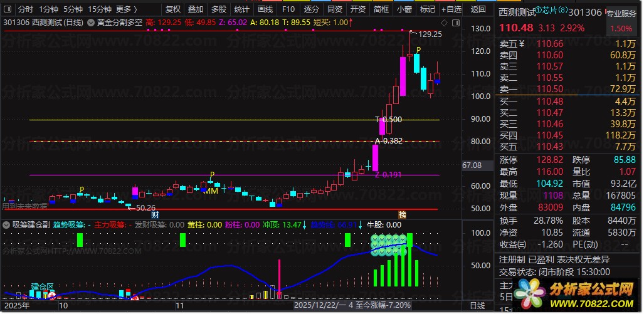Image resolution: width=644 pixels, height=314 pixels.
Task: Click the 财 marker icon on chart
Action: click(155, 215)
